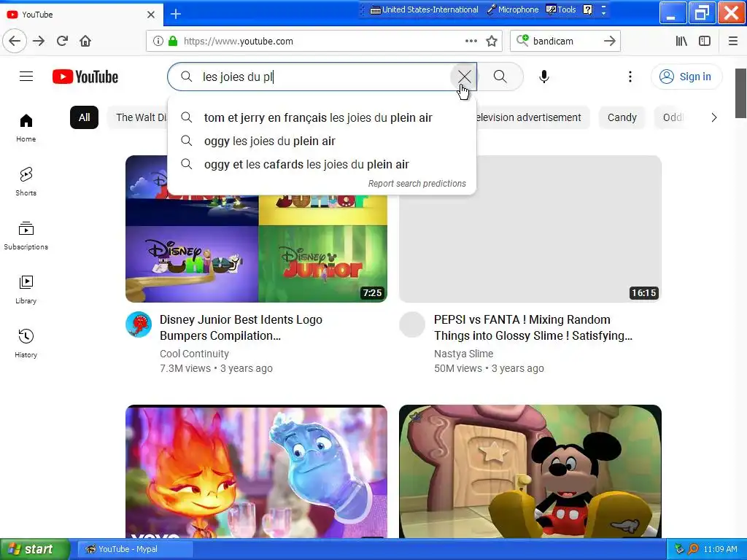Viewport: 747px width, 560px height.
Task: Bookmark this page with the star
Action: [492, 41]
